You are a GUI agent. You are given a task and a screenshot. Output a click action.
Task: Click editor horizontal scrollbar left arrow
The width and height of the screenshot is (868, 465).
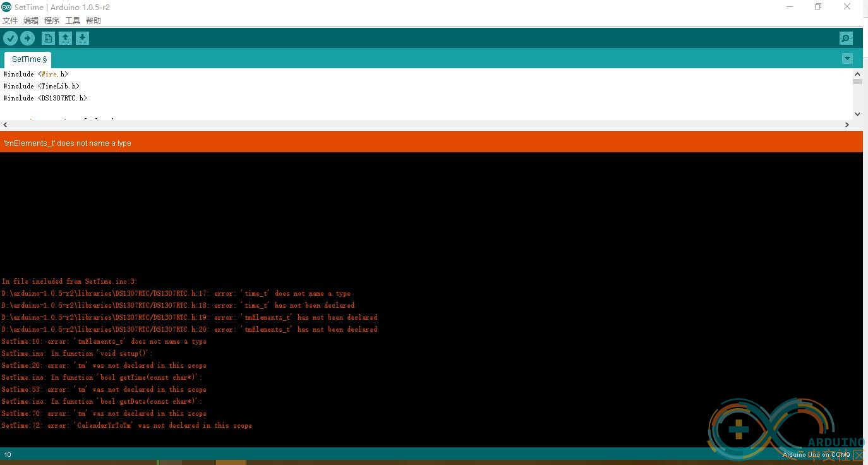click(5, 125)
